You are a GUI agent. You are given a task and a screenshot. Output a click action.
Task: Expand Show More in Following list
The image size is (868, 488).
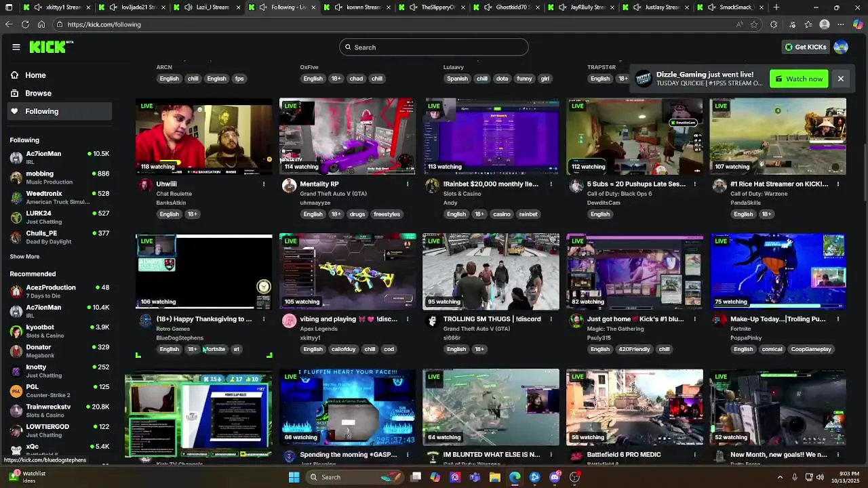24,257
